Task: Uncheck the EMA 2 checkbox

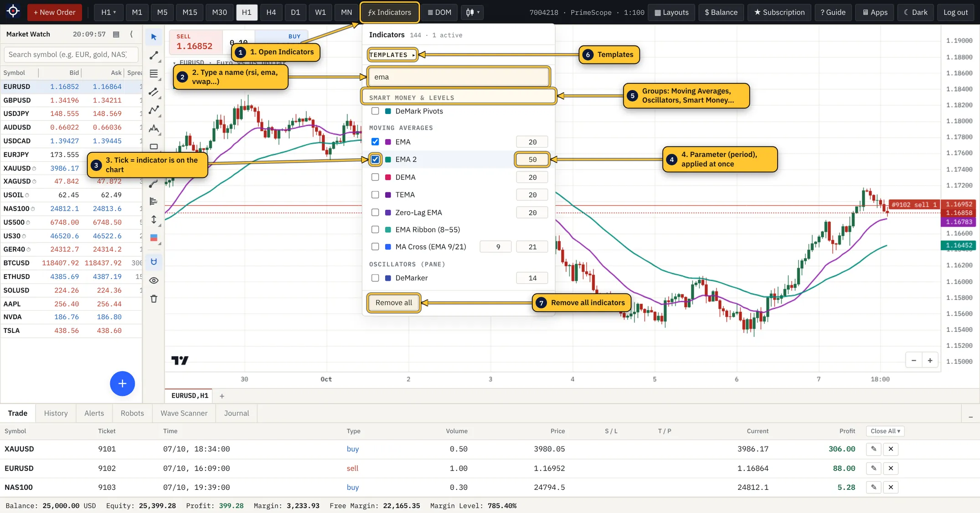Action: [x=375, y=160]
